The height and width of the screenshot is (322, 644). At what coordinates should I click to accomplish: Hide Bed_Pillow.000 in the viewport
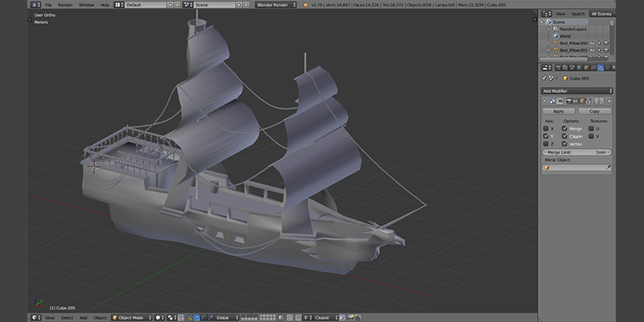click(x=592, y=43)
